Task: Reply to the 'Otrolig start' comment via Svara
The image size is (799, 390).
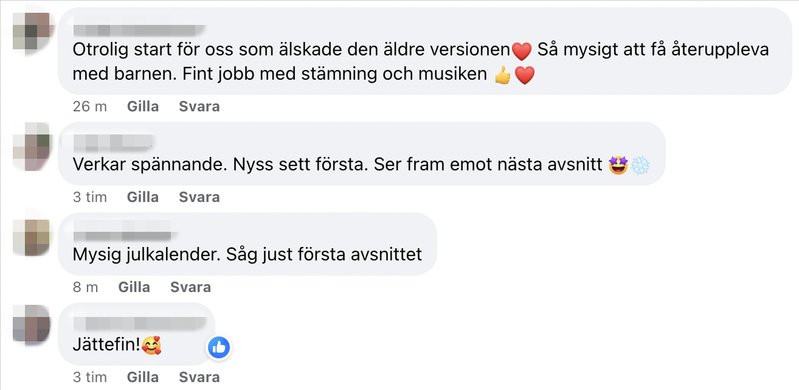Action: tap(199, 107)
